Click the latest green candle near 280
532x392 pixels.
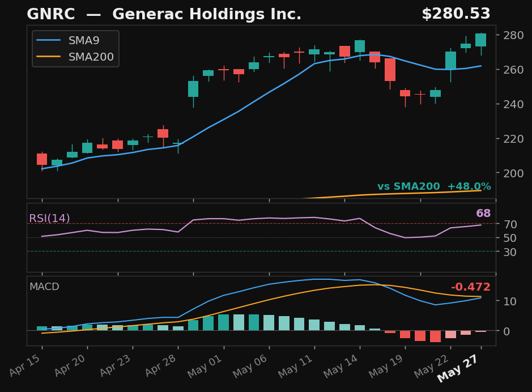click(481, 40)
